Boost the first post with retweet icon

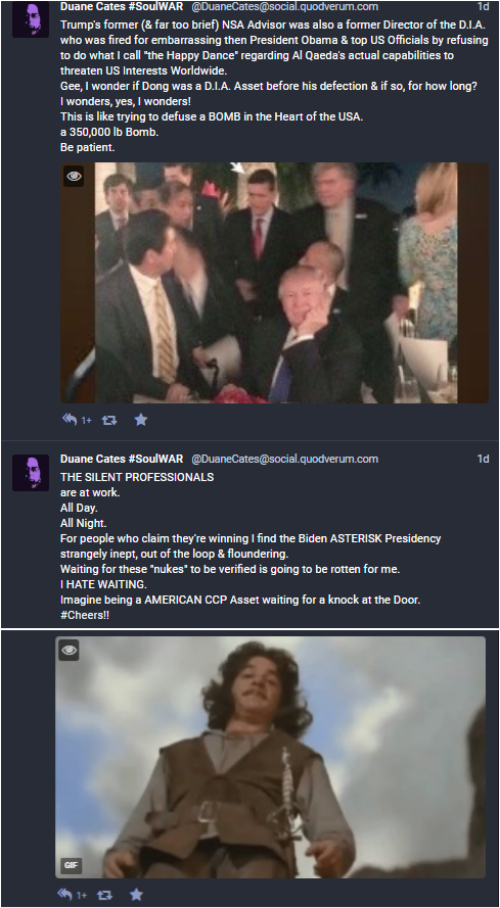[109, 420]
